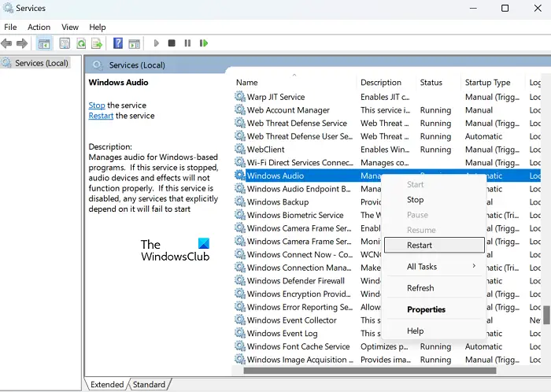Viewport: 551px width, 392px height.
Task: Choose Properties in the context menu
Action: coord(435,309)
